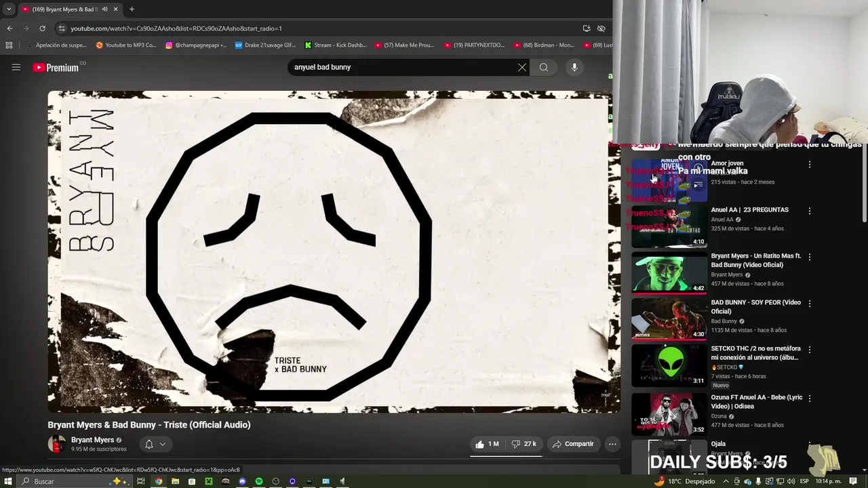Open Minecraft from the taskbar
Viewport: 868px width, 488px height.
209,481
